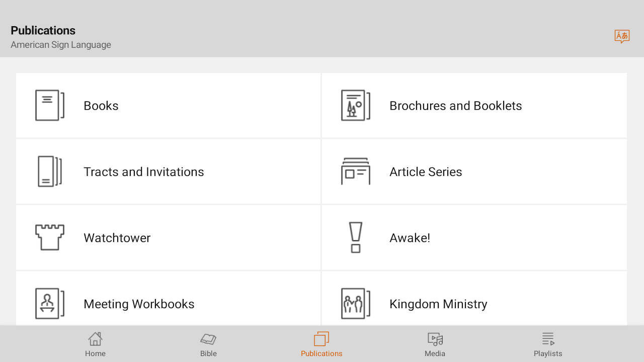This screenshot has height=362, width=644.
Task: Click the Tracts and Invitations icon
Action: 49,171
